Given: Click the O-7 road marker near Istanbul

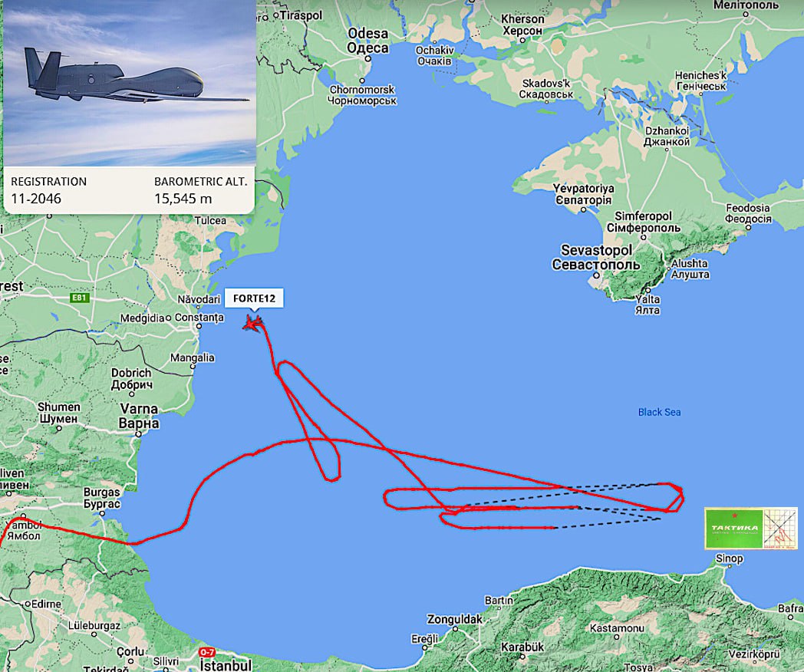Looking at the screenshot, I should [206, 653].
